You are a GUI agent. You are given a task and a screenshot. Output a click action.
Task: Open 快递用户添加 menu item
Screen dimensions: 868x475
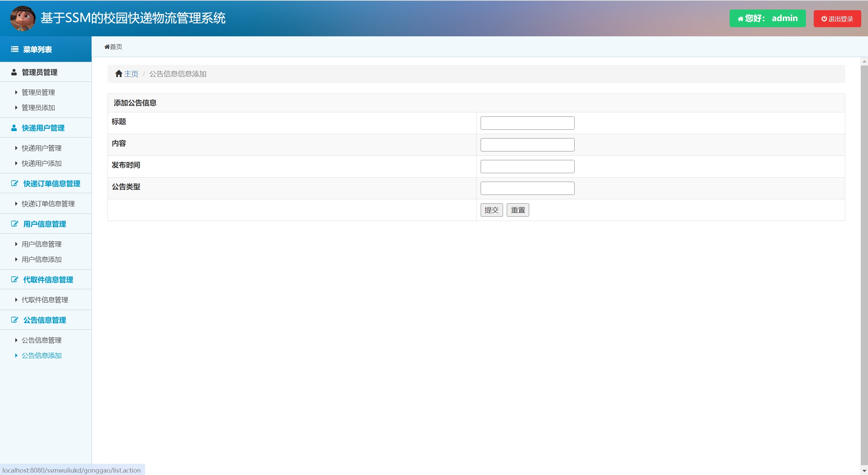coord(42,164)
